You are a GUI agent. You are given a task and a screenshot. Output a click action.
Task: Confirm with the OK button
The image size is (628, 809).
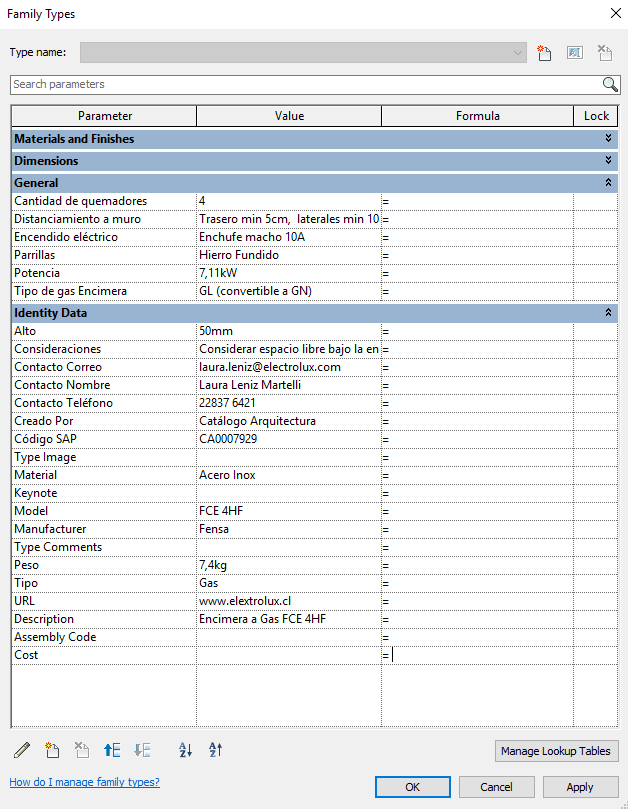[412, 787]
